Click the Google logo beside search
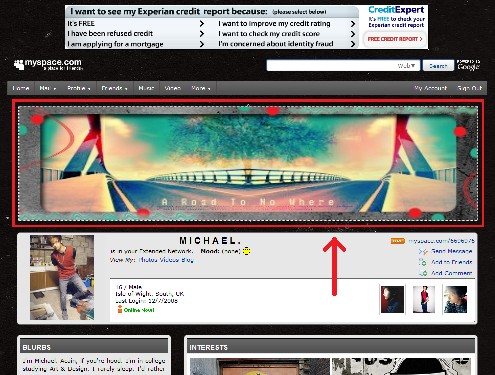This screenshot has height=375, width=495. [468, 65]
